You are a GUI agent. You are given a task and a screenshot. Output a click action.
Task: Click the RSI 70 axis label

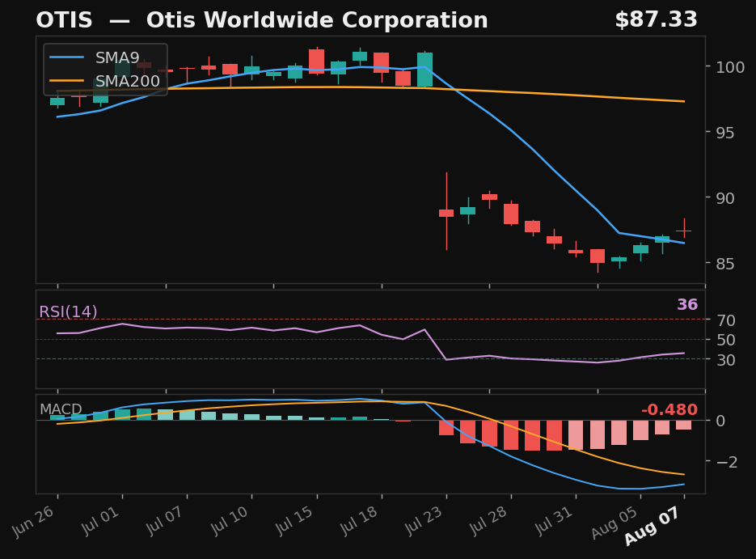(x=725, y=320)
